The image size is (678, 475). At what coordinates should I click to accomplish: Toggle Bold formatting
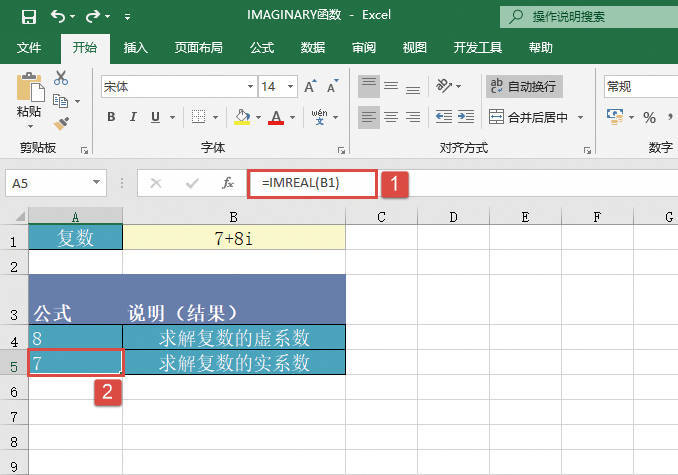coord(112,118)
